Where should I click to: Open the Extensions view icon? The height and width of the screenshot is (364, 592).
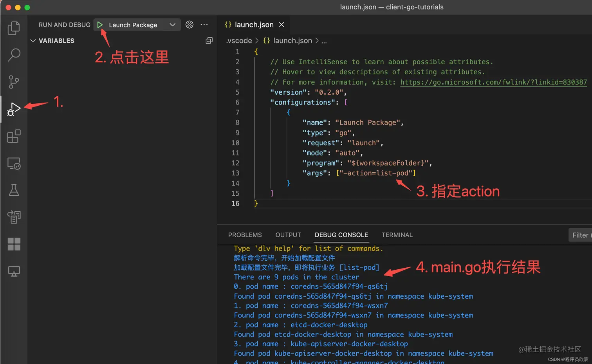14,136
